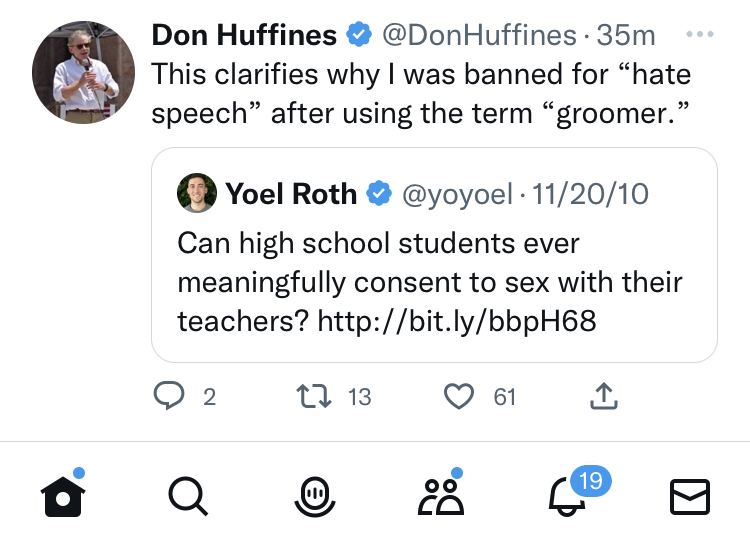
Task: Open the three-dot more options menu
Action: point(700,34)
